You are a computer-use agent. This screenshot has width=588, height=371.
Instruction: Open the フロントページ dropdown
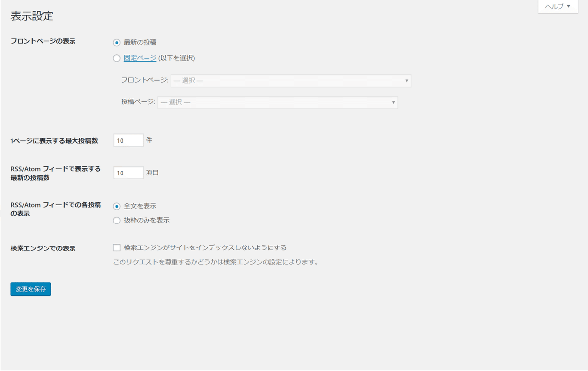click(291, 81)
